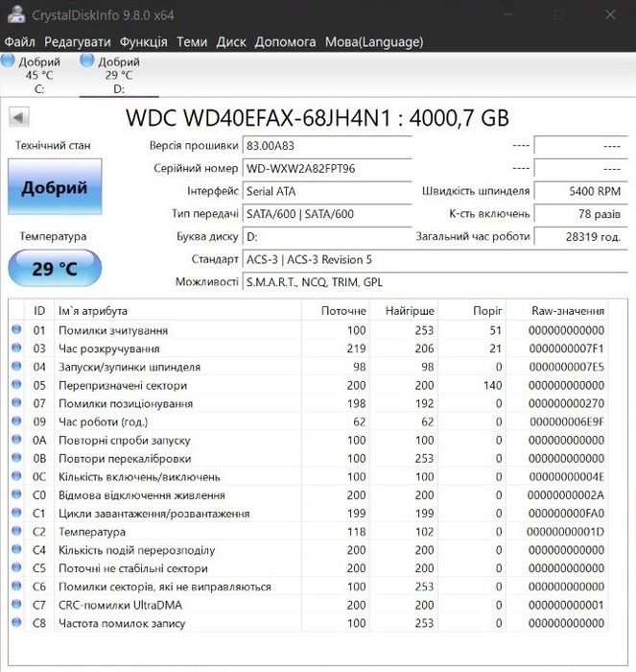This screenshot has width=636, height=672.
Task: Open the Диск menu
Action: point(231,42)
